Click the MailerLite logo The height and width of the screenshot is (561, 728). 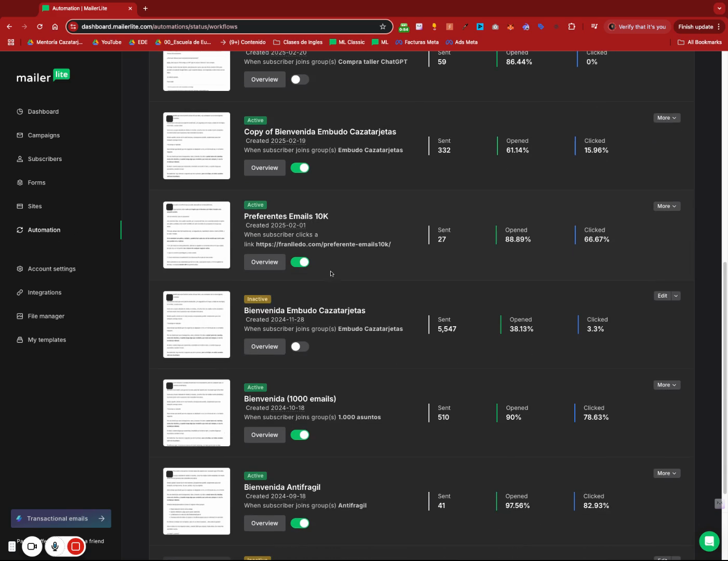pos(43,76)
